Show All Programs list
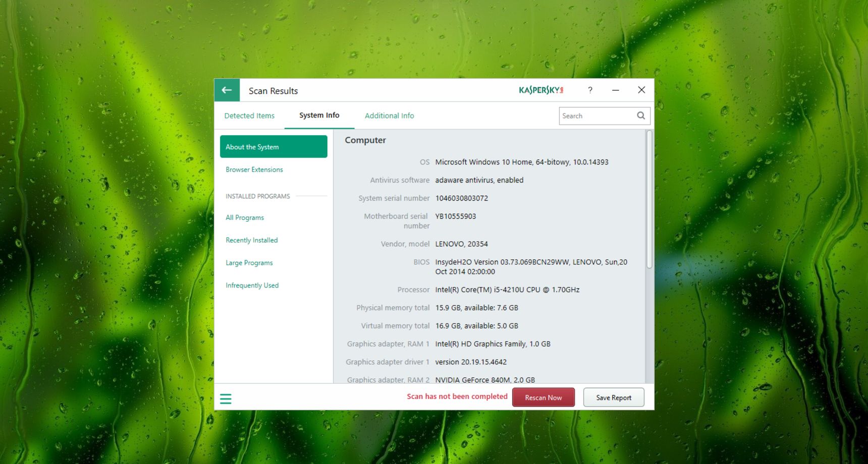This screenshot has width=868, height=464. (245, 217)
